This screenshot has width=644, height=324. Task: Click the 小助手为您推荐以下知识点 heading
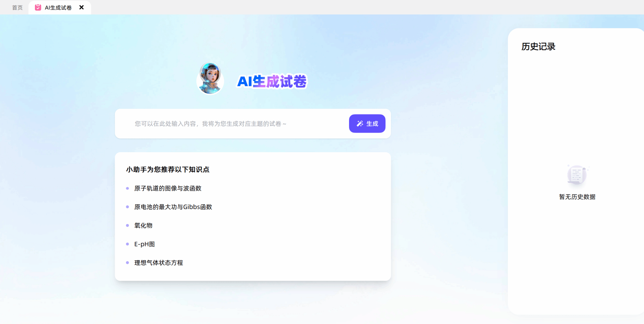[168, 170]
